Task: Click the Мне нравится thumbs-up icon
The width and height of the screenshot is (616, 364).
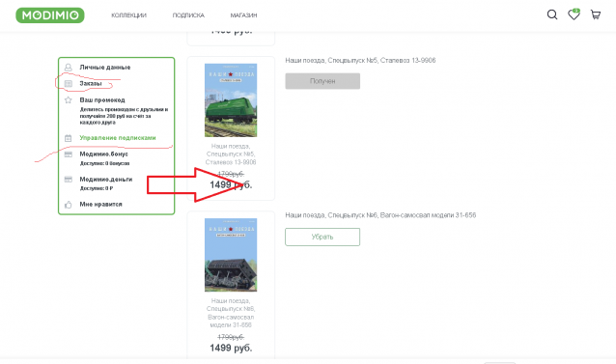Action: [68, 205]
